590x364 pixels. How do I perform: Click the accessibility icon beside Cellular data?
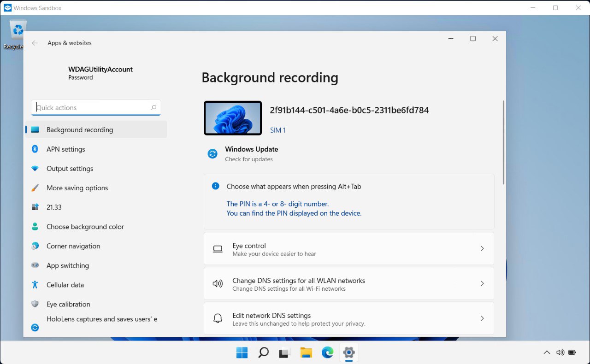point(35,285)
